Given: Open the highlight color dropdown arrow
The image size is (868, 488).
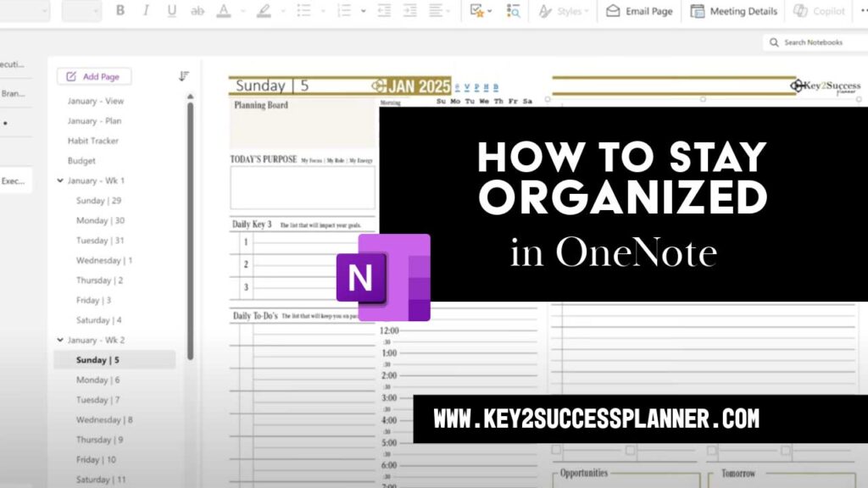Looking at the screenshot, I should 282,11.
